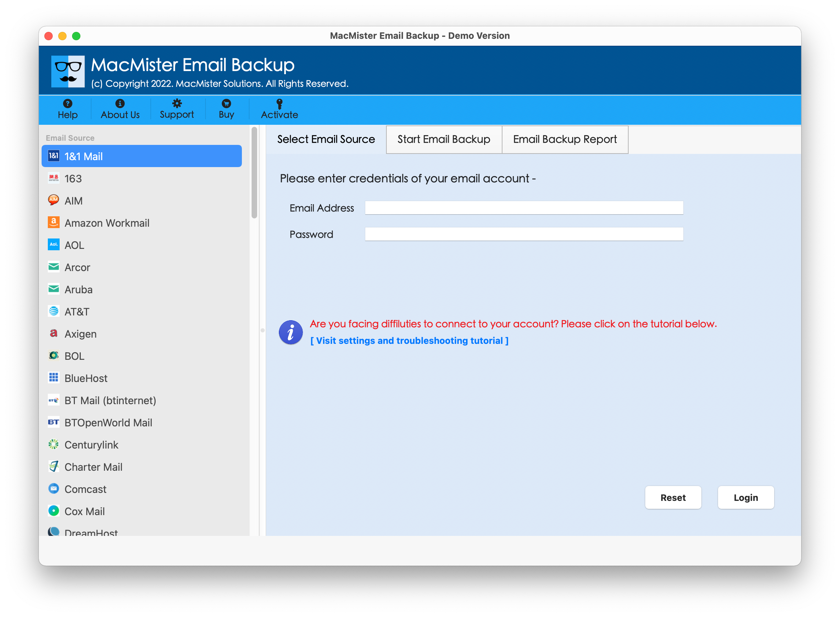Click the Comcast email source icon
840x617 pixels.
point(54,488)
